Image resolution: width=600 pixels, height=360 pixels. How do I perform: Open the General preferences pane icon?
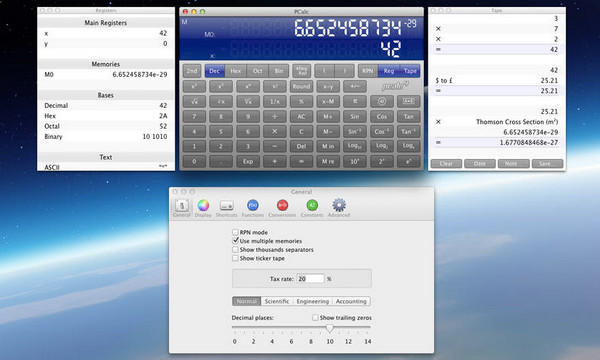click(181, 208)
